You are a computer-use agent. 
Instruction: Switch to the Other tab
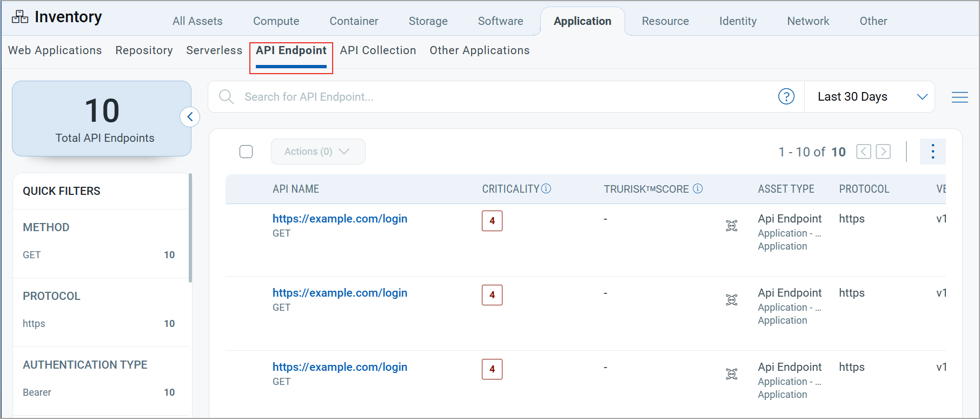point(873,21)
